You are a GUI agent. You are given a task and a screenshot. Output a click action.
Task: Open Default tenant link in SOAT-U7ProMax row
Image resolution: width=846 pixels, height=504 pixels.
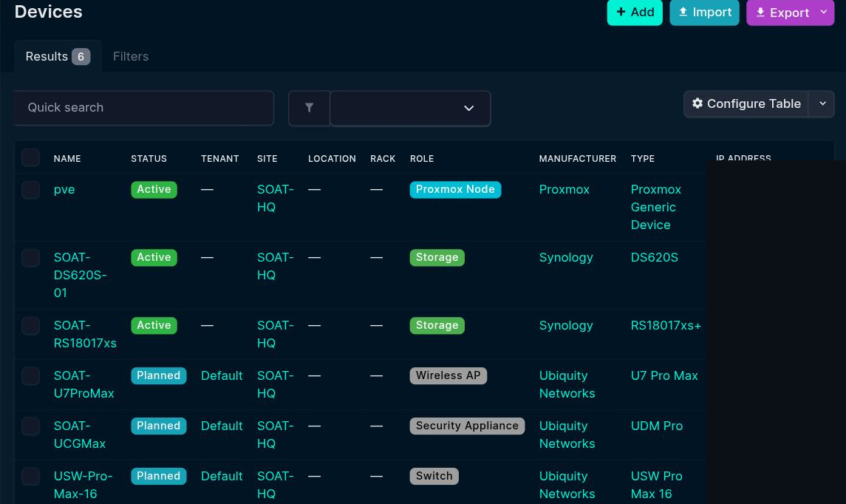point(222,375)
